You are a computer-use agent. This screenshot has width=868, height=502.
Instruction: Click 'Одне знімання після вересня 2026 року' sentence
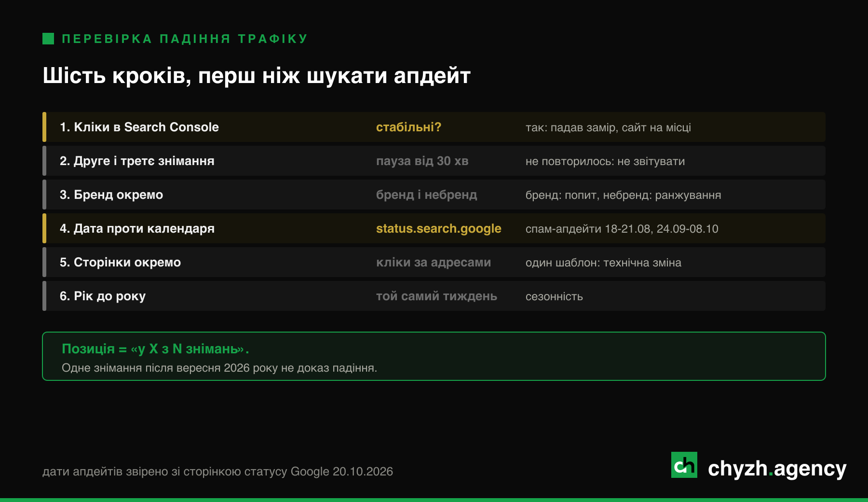coord(219,368)
